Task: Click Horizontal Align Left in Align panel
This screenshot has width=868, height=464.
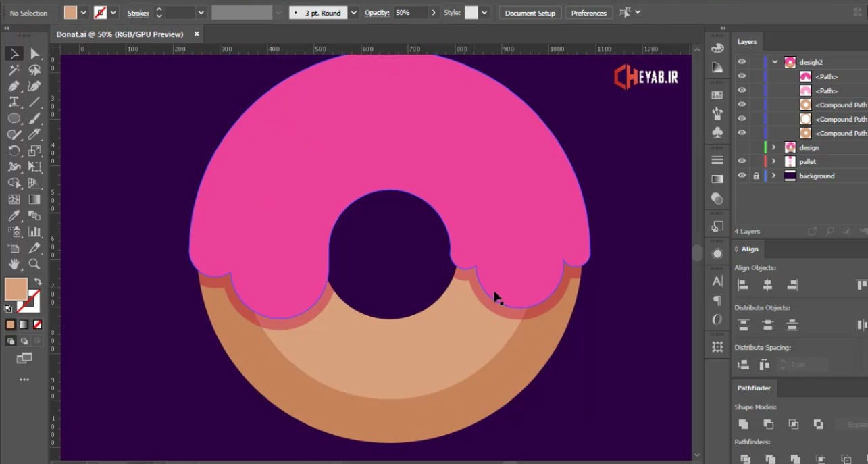Action: (743, 285)
